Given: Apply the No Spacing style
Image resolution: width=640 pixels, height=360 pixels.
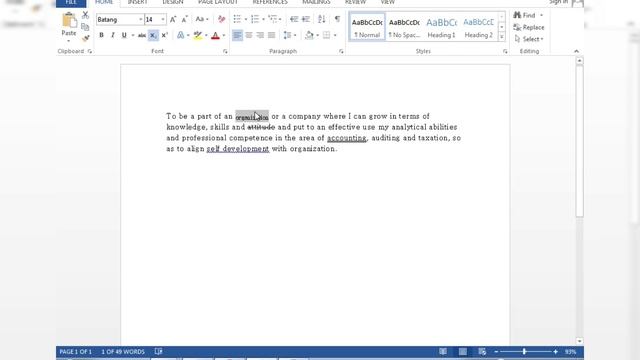Looking at the screenshot, I should [404, 27].
